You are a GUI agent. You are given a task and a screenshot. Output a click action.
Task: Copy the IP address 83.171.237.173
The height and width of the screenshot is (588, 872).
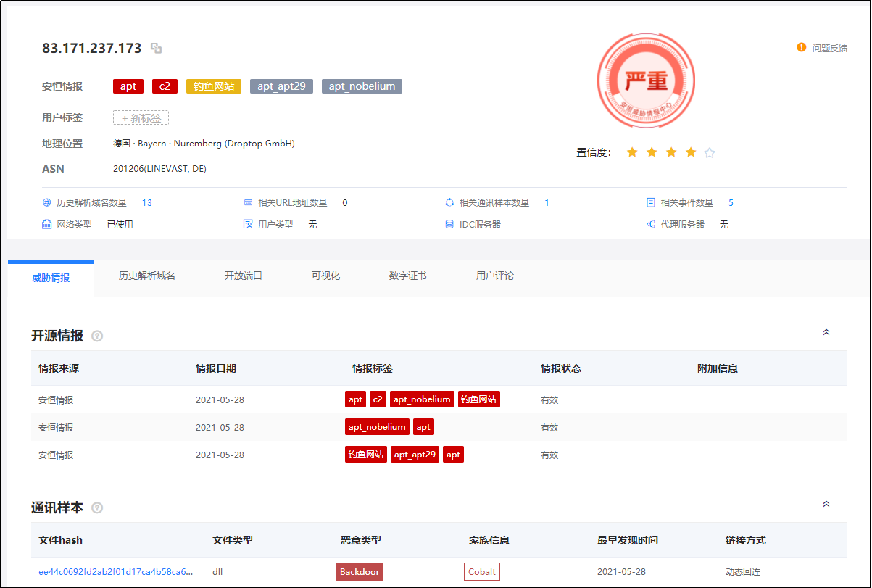(x=156, y=49)
